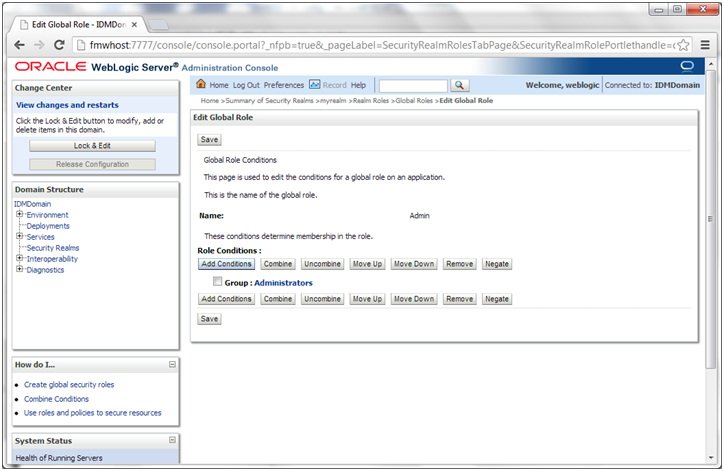The width and height of the screenshot is (724, 471).
Task: Expand the Environment tree node
Action: (19, 214)
